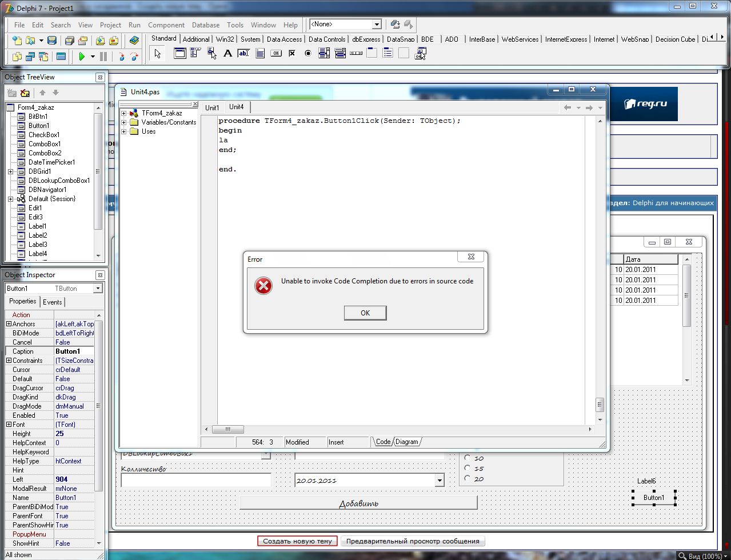Open the Component menu
The height and width of the screenshot is (560, 731).
166,25
